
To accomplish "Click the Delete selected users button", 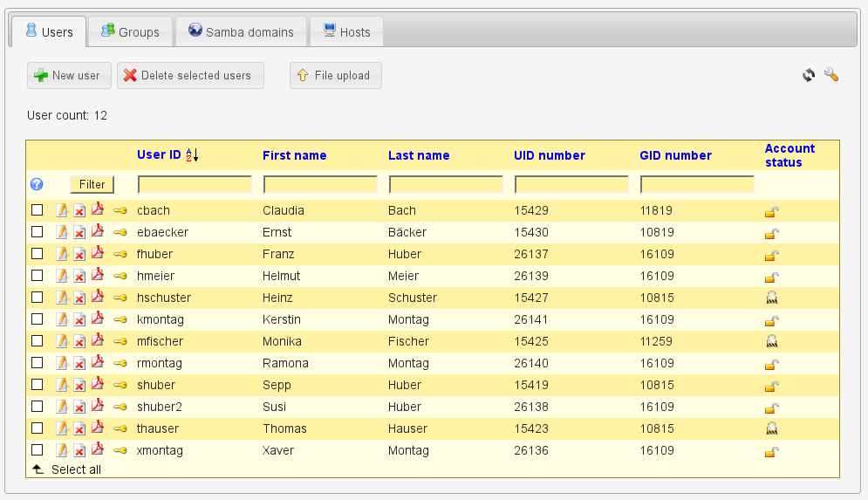I will pyautogui.click(x=190, y=76).
